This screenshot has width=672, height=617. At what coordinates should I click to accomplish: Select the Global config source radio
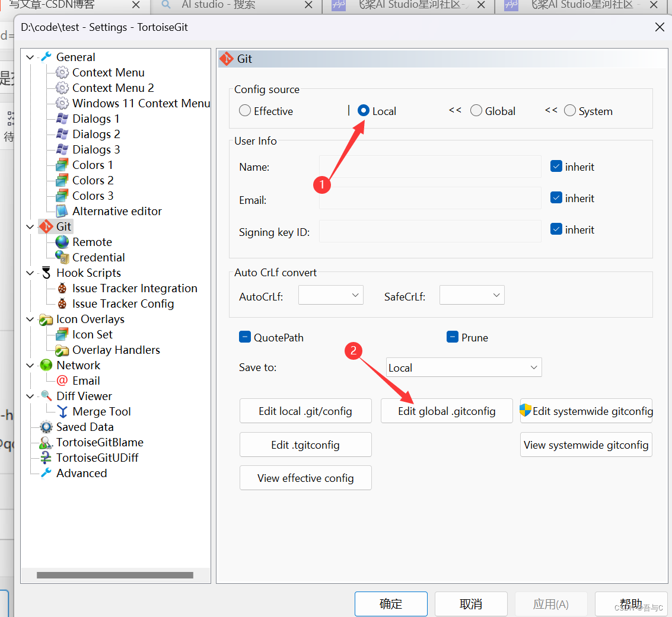tap(476, 111)
